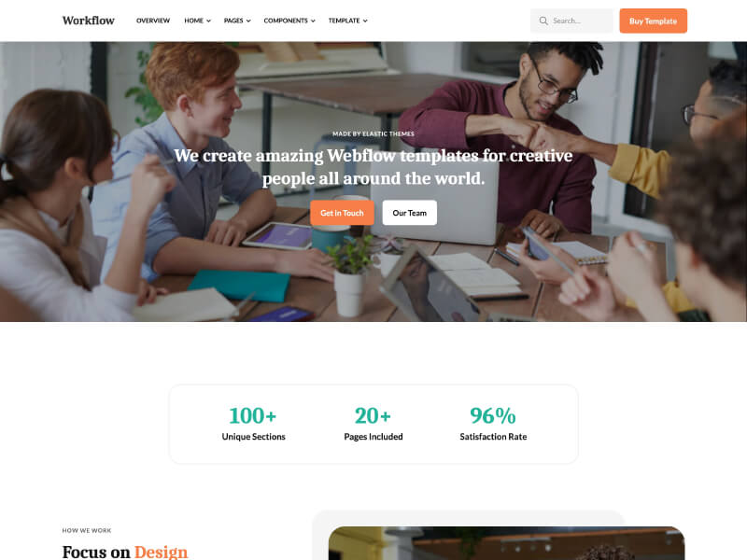Image resolution: width=747 pixels, height=560 pixels.
Task: Click the magnifying glass search icon
Action: click(x=543, y=21)
